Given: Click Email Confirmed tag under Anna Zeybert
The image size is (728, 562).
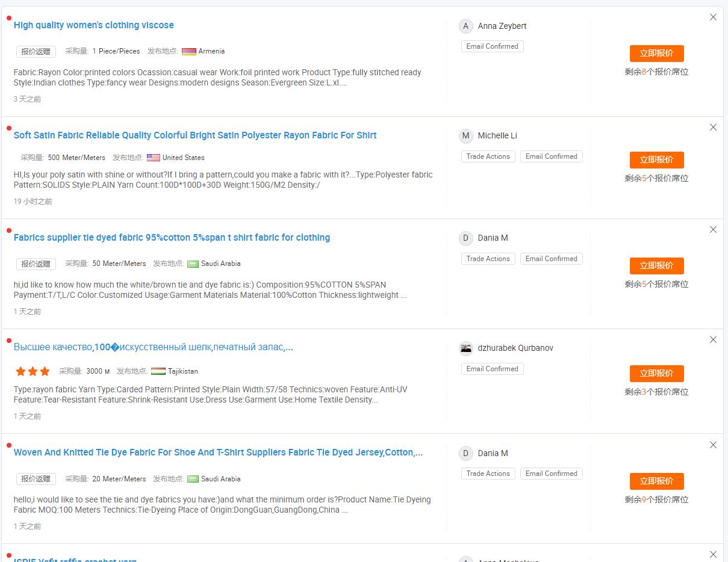Looking at the screenshot, I should point(492,46).
